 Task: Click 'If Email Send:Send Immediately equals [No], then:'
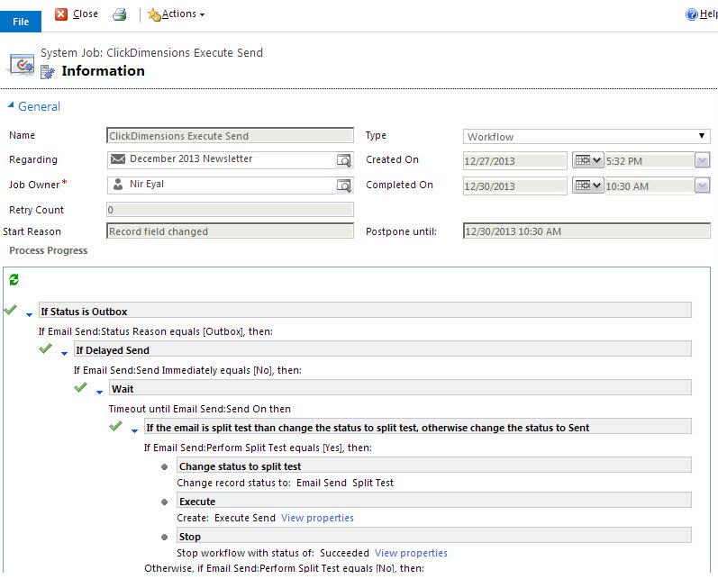tap(187, 370)
